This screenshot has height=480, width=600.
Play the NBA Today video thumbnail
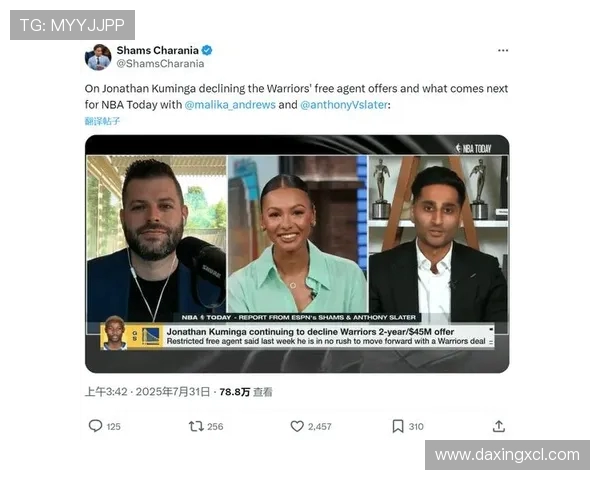click(297, 254)
